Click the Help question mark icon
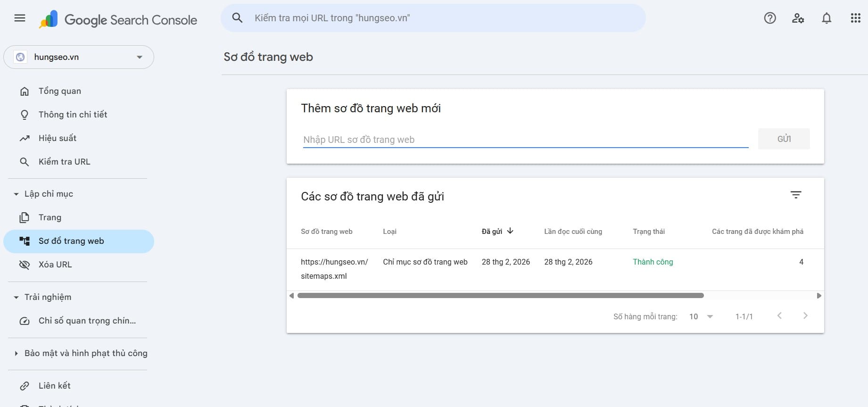 coord(769,18)
